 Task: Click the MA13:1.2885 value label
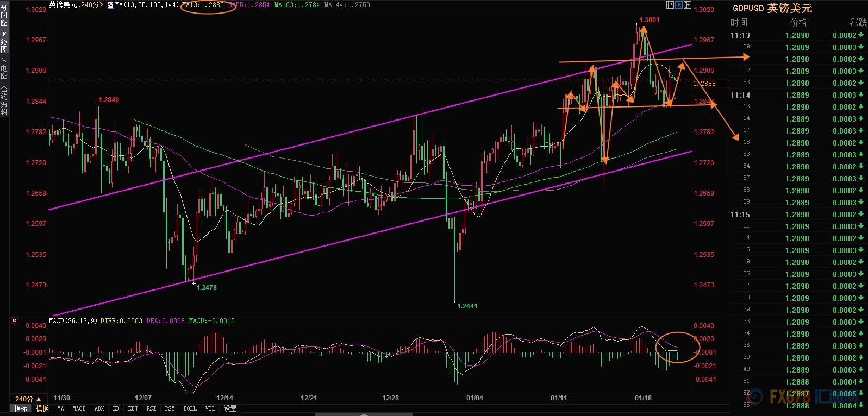click(x=202, y=5)
